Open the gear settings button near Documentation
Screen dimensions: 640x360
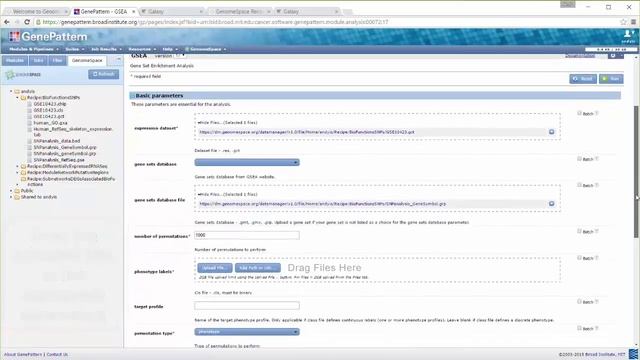(615, 55)
